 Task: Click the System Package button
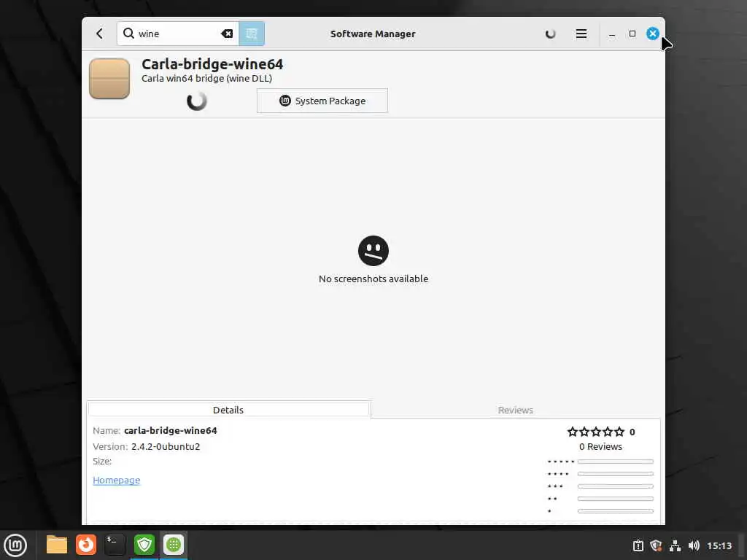tap(322, 101)
